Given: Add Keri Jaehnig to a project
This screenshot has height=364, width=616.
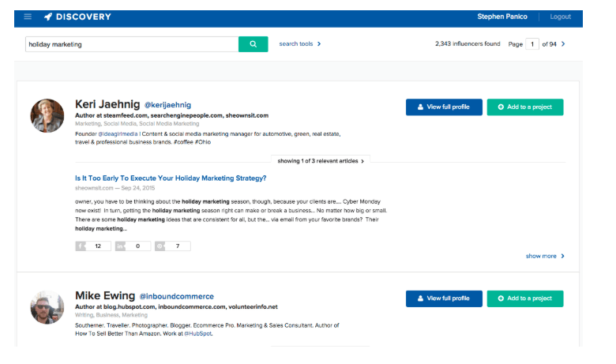Looking at the screenshot, I should pos(525,107).
